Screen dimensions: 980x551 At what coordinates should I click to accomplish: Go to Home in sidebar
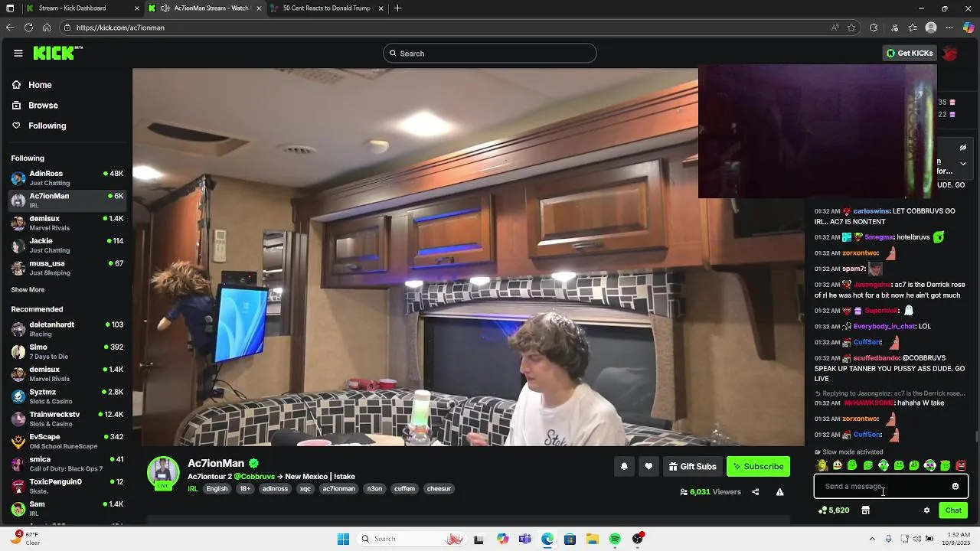pyautogui.click(x=66, y=85)
